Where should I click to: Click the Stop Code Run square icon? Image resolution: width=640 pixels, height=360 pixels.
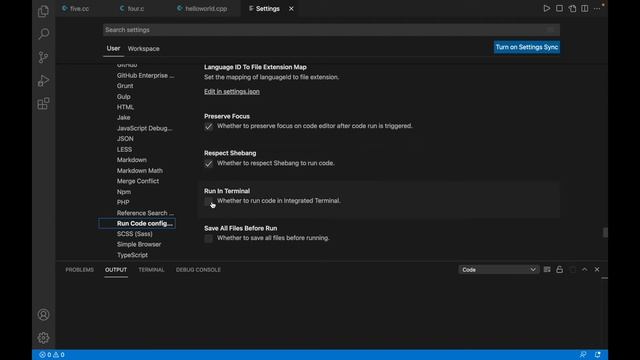(559, 9)
